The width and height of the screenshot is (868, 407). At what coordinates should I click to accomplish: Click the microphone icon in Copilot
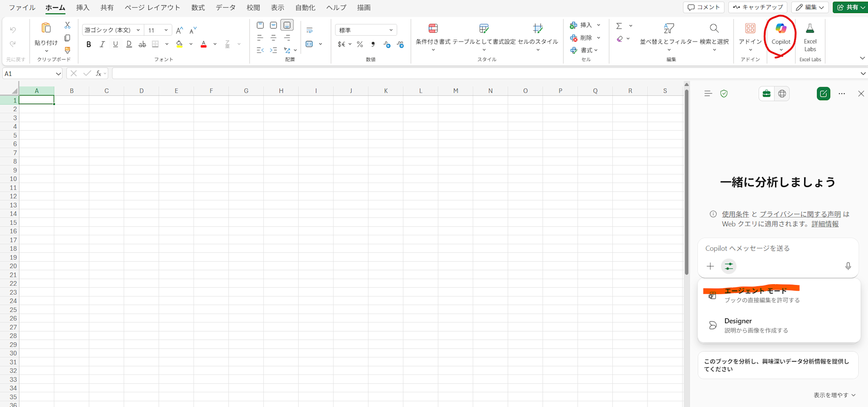click(x=848, y=266)
